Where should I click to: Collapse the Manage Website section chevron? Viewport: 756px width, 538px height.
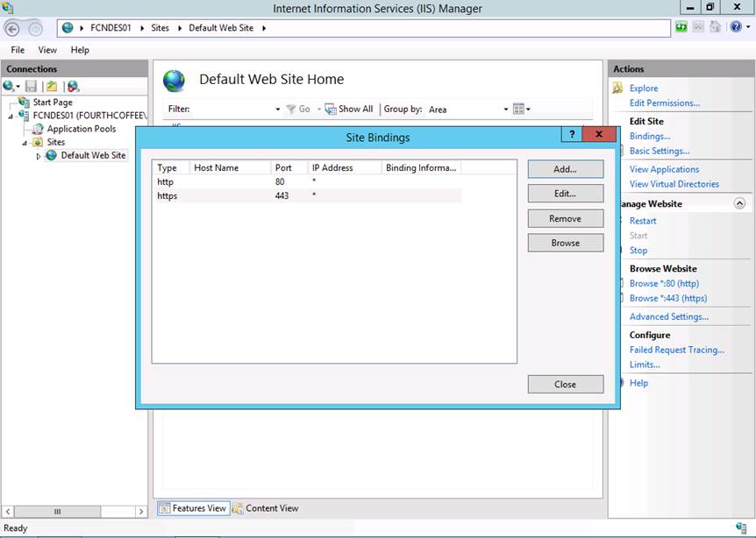739,203
